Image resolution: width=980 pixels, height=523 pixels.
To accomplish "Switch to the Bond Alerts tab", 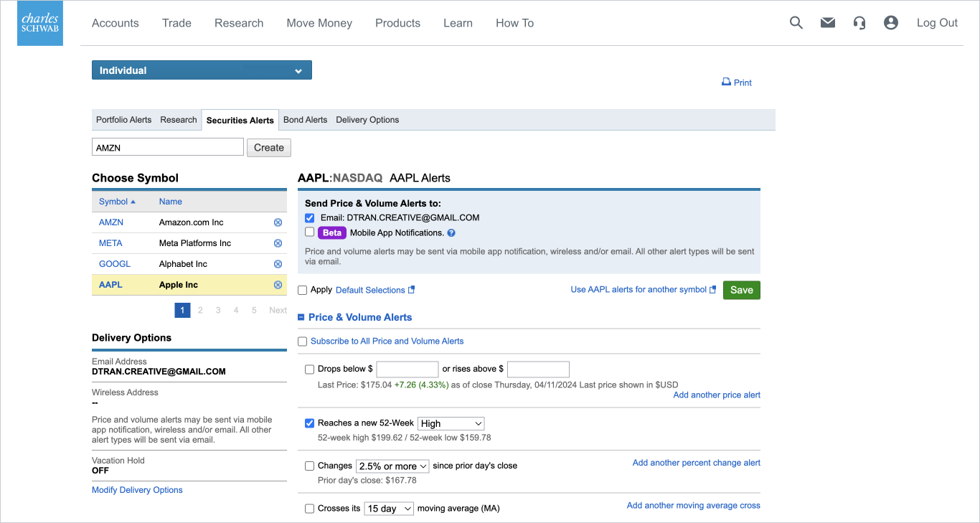I will (305, 120).
